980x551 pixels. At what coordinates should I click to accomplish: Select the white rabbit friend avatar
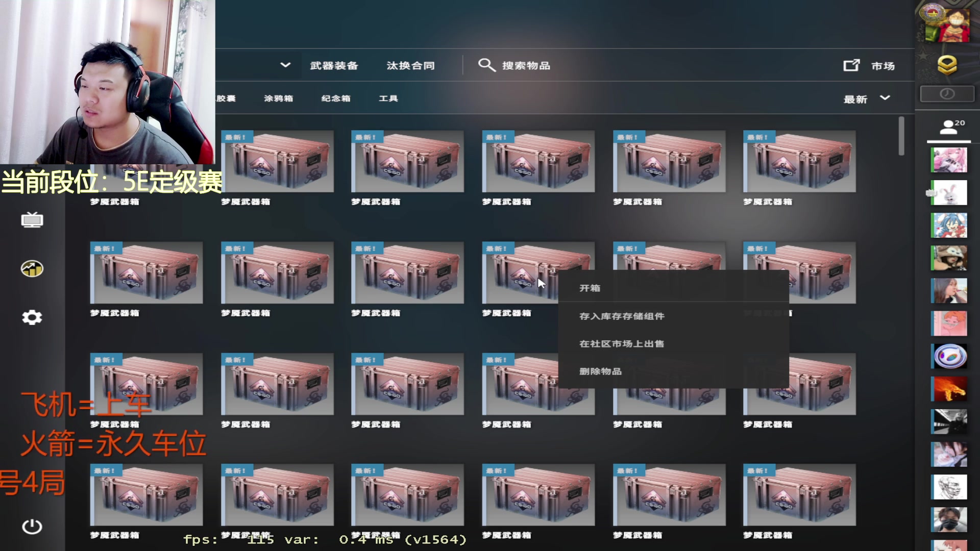(949, 192)
